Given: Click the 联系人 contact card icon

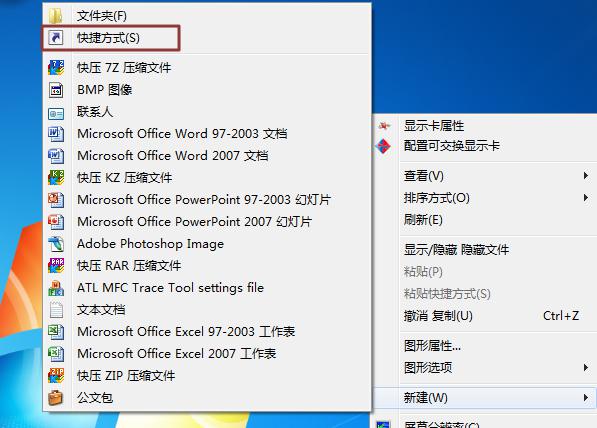Looking at the screenshot, I should (x=56, y=113).
